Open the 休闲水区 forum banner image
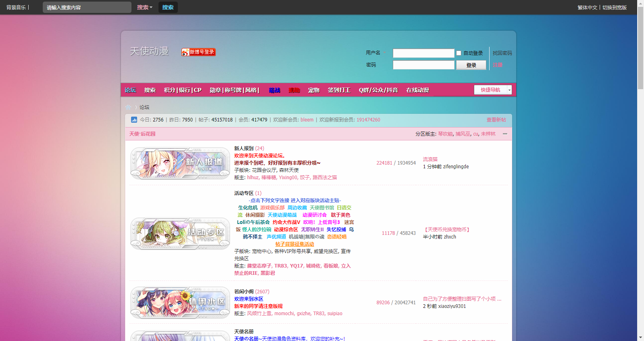This screenshot has height=341, width=644. (180, 303)
